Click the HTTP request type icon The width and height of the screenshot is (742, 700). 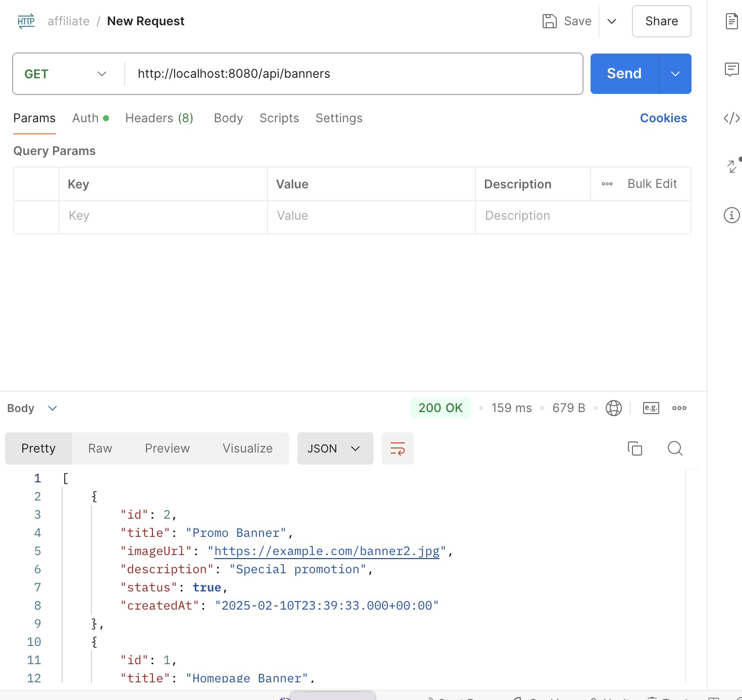point(26,21)
